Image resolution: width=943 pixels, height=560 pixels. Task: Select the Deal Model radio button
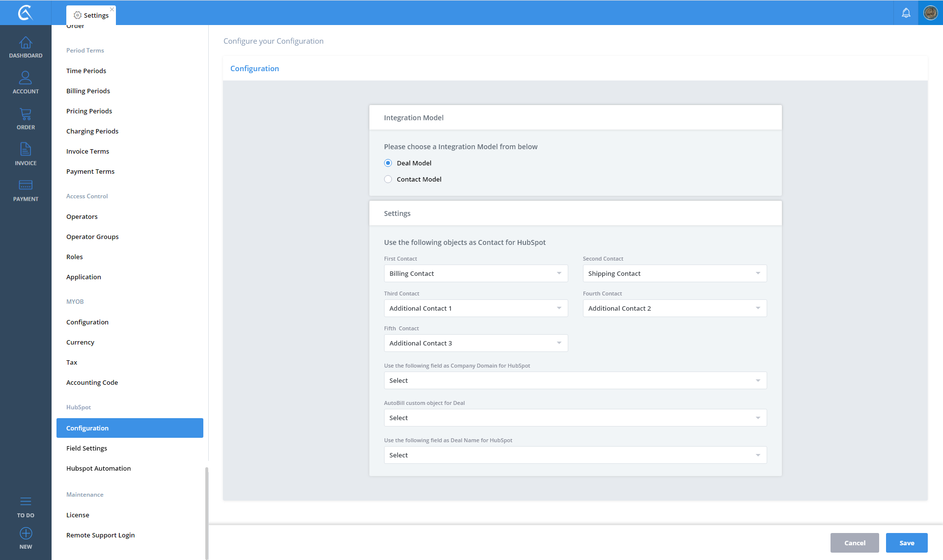388,163
